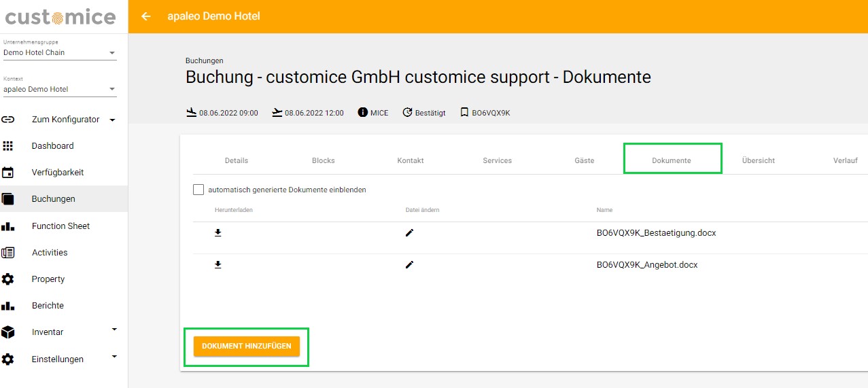Open Verfügbarkeit in the sidebar
Viewport: 868px width, 388px height.
(64, 173)
